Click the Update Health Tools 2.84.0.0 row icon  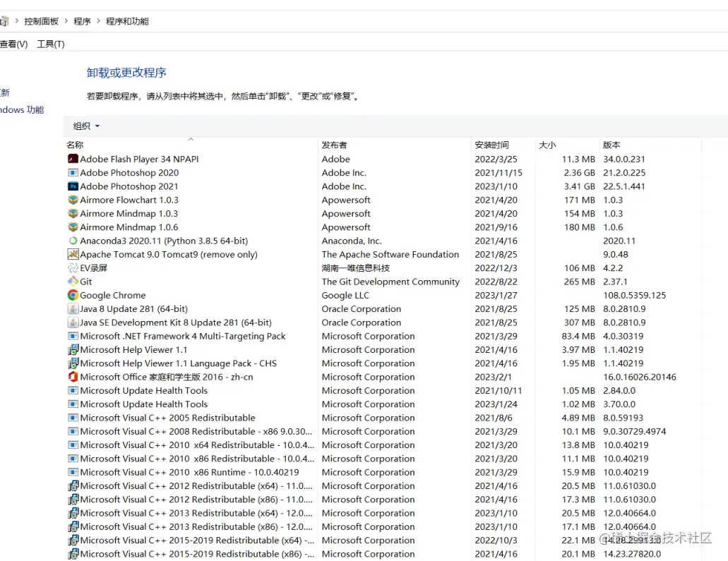(x=73, y=390)
